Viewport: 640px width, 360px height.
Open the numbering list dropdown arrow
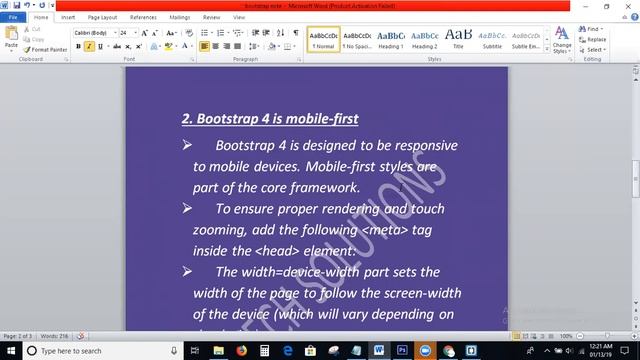228,33
